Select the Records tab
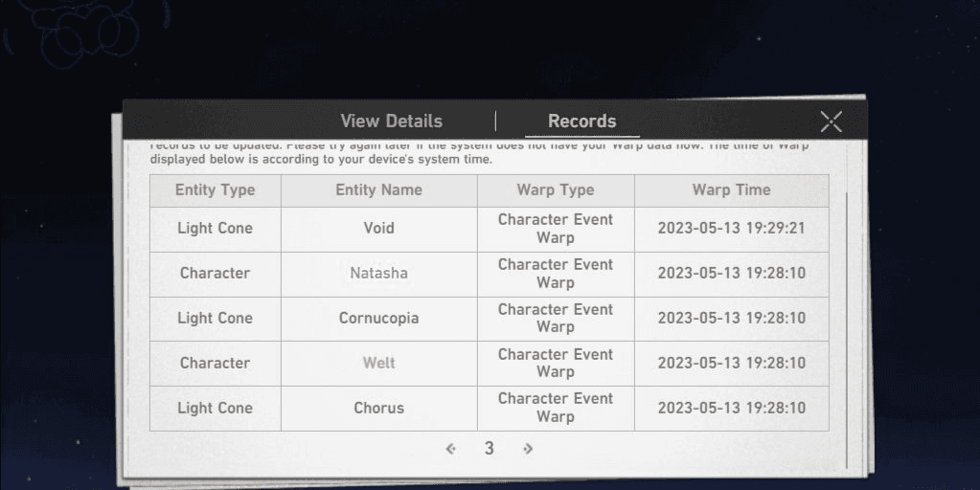980x490 pixels. coord(581,122)
